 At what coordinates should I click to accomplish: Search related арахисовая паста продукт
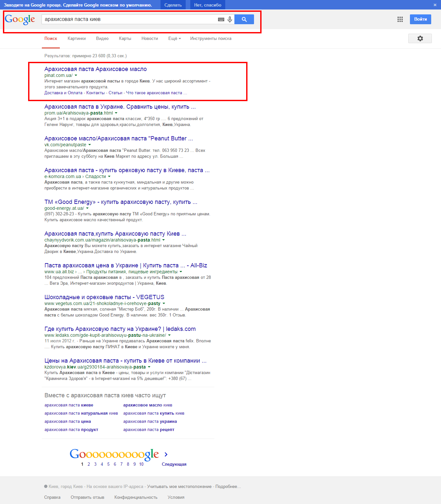(x=71, y=430)
